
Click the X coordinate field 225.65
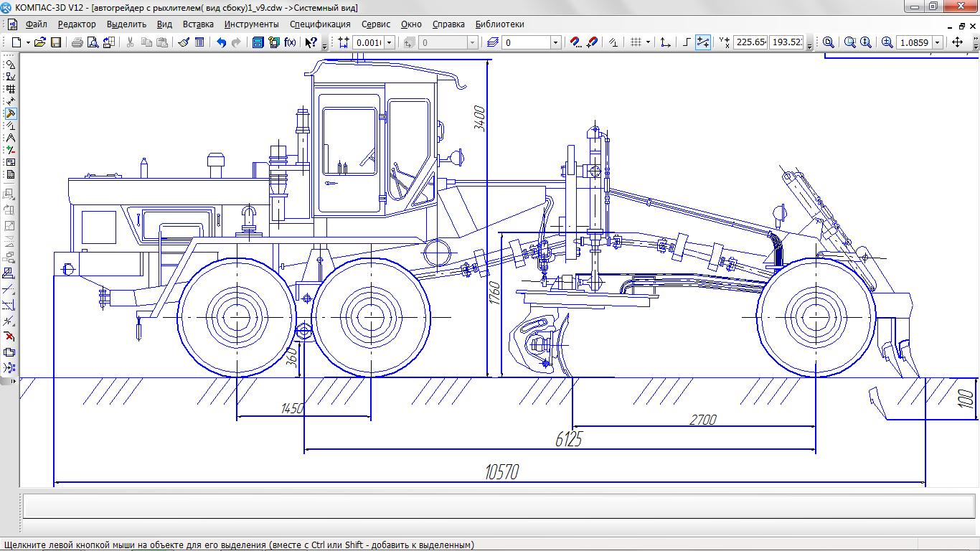(750, 42)
